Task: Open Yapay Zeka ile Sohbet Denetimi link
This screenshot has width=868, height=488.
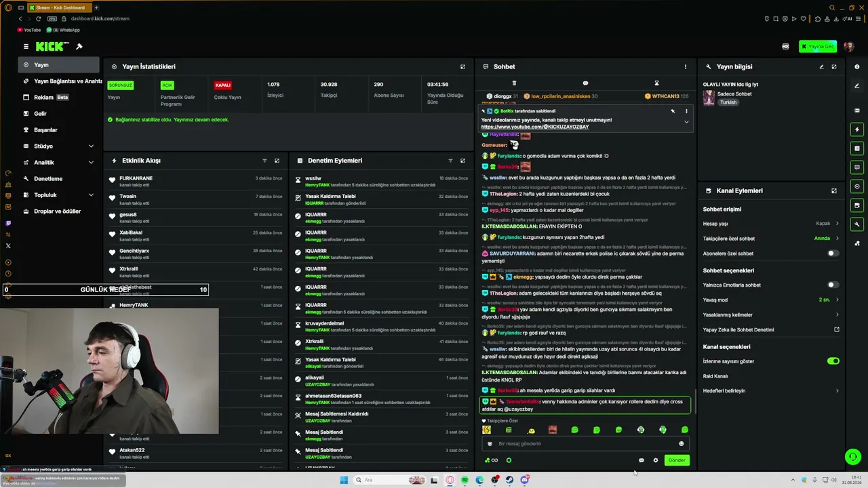Action: 771,329
